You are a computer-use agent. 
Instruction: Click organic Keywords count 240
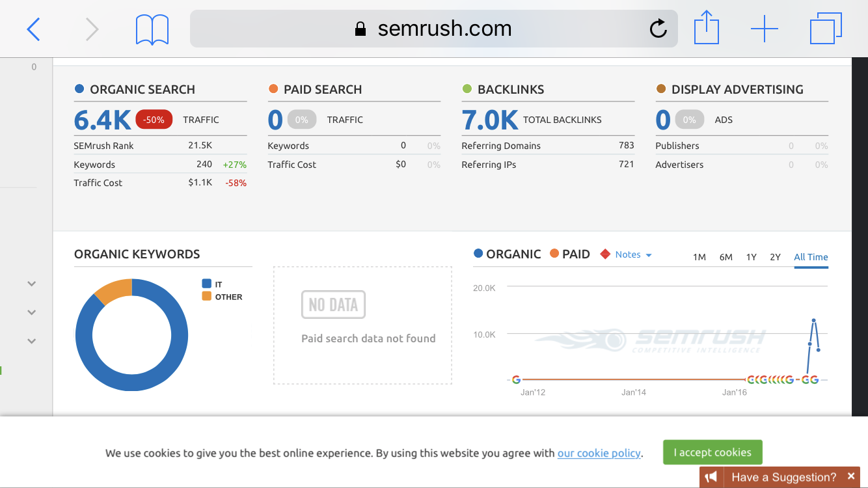[x=204, y=165]
